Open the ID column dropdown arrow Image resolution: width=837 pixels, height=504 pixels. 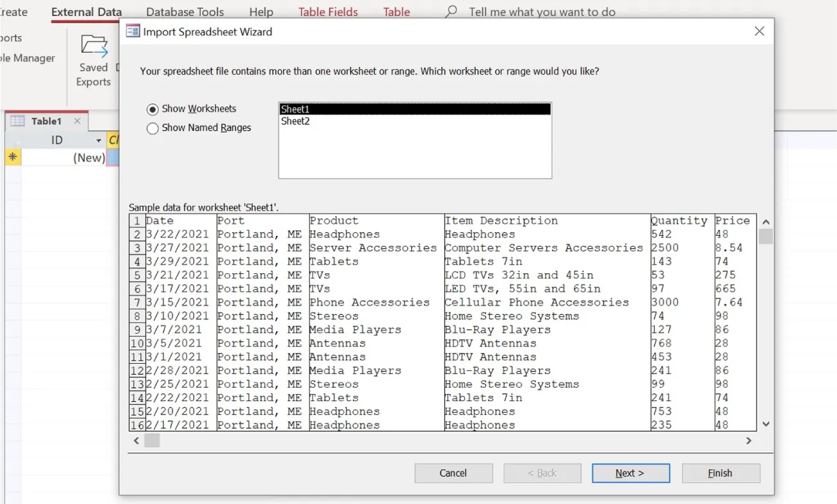98,139
